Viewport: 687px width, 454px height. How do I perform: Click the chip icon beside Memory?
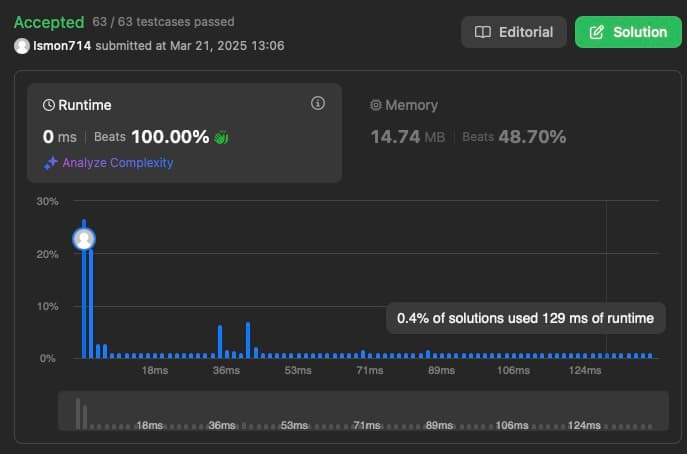(376, 105)
